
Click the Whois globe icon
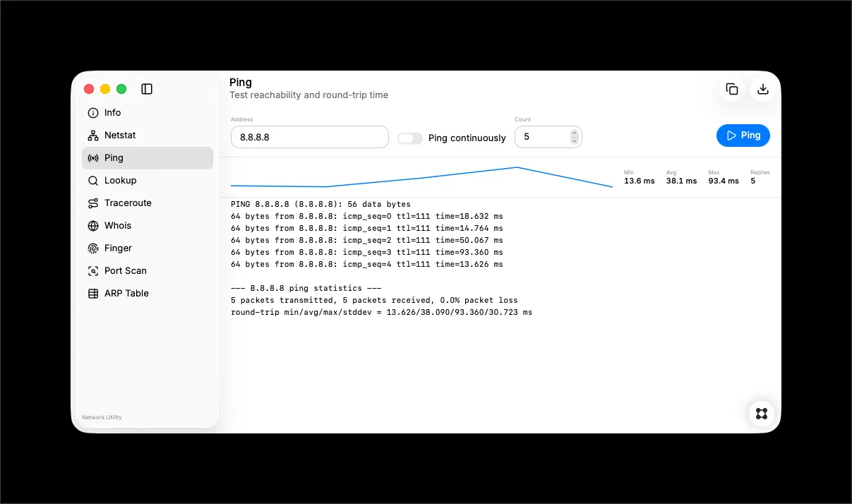point(93,226)
